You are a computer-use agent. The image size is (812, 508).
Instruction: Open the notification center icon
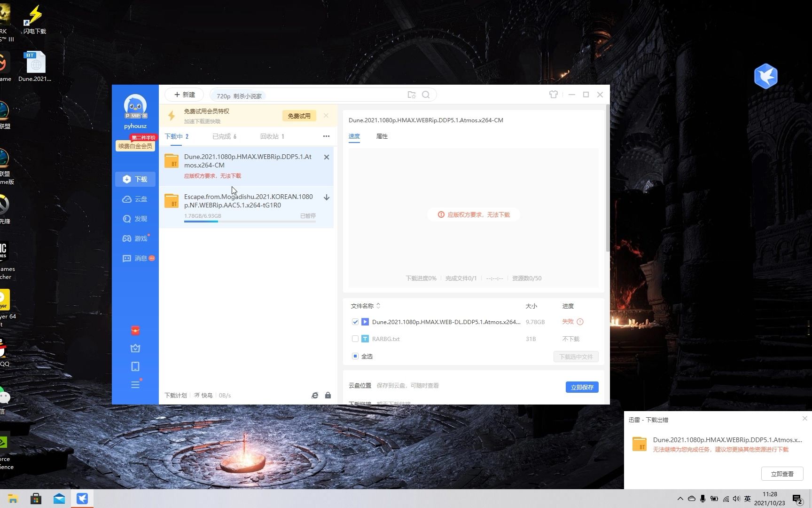tap(797, 499)
